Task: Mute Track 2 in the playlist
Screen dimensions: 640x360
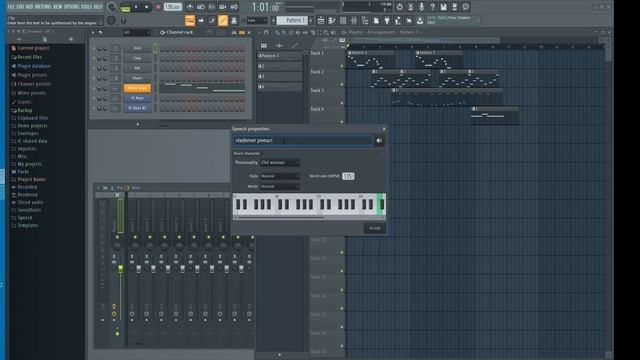Action: 342,84
